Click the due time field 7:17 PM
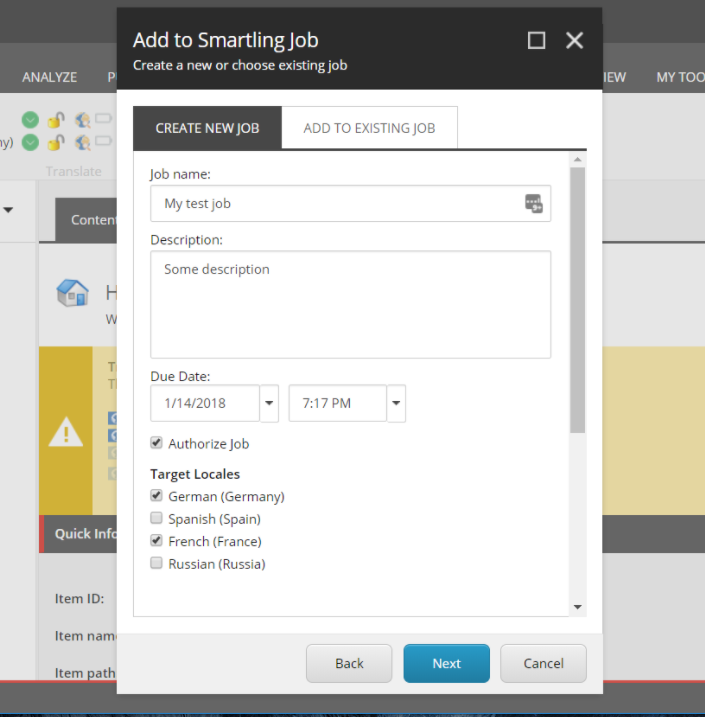Screen dimensions: 705x717 (x=337, y=403)
